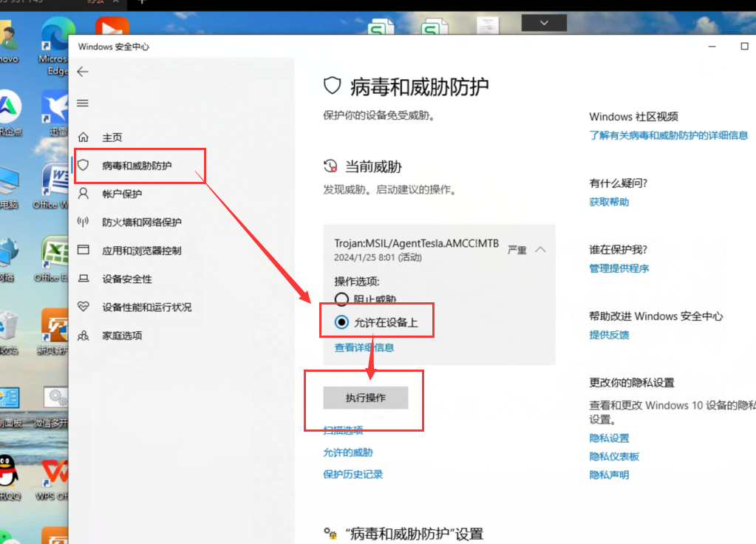The width and height of the screenshot is (756, 544).
Task: Click the 严重 severity label
Action: 517,250
